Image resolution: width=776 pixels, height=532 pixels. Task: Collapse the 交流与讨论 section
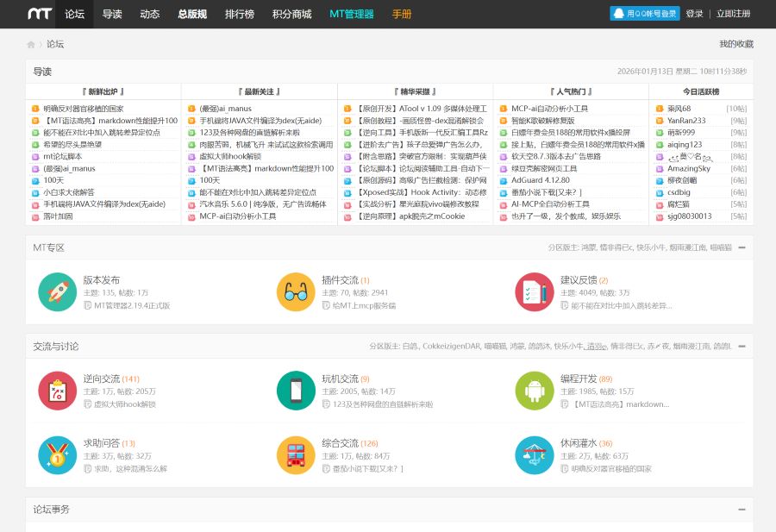742,346
